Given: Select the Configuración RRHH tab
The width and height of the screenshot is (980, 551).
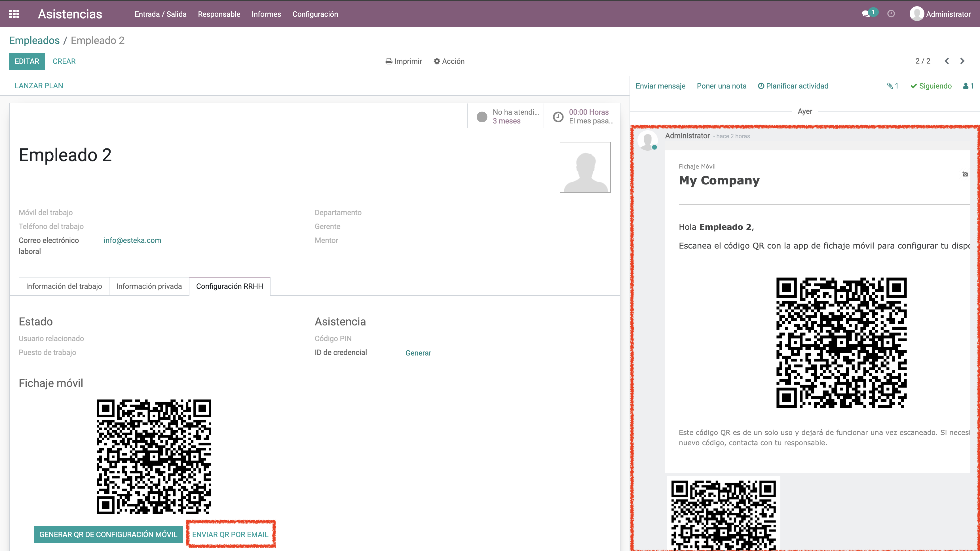Looking at the screenshot, I should click(x=230, y=286).
